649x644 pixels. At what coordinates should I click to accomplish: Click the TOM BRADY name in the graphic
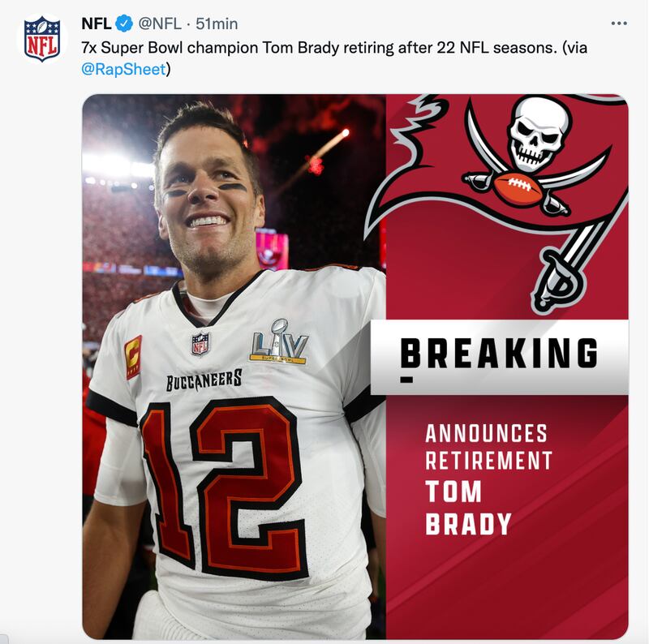coord(468,508)
